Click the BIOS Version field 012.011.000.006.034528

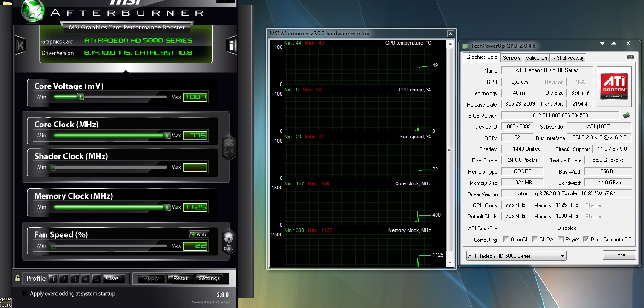(x=560, y=115)
